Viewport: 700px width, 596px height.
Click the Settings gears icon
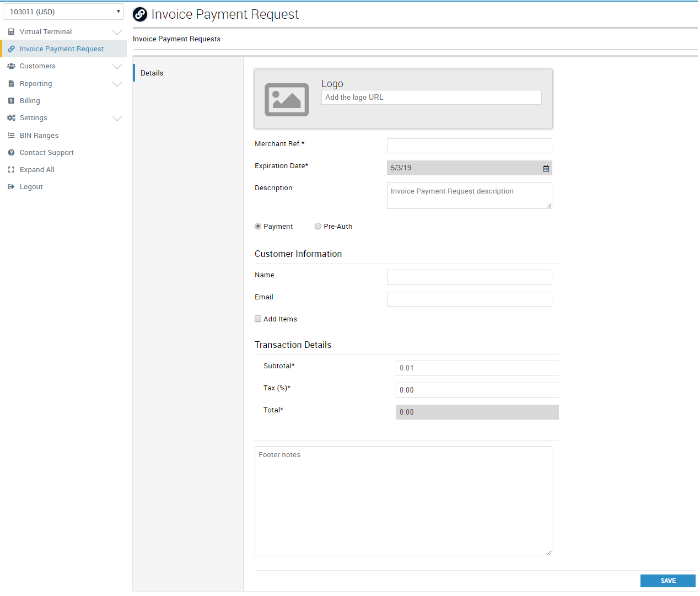point(11,118)
